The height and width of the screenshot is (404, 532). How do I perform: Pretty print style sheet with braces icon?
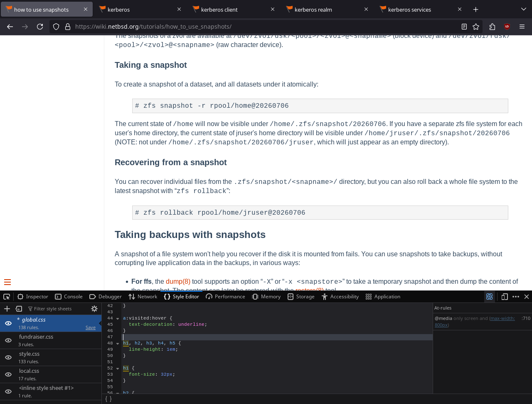coord(108,399)
